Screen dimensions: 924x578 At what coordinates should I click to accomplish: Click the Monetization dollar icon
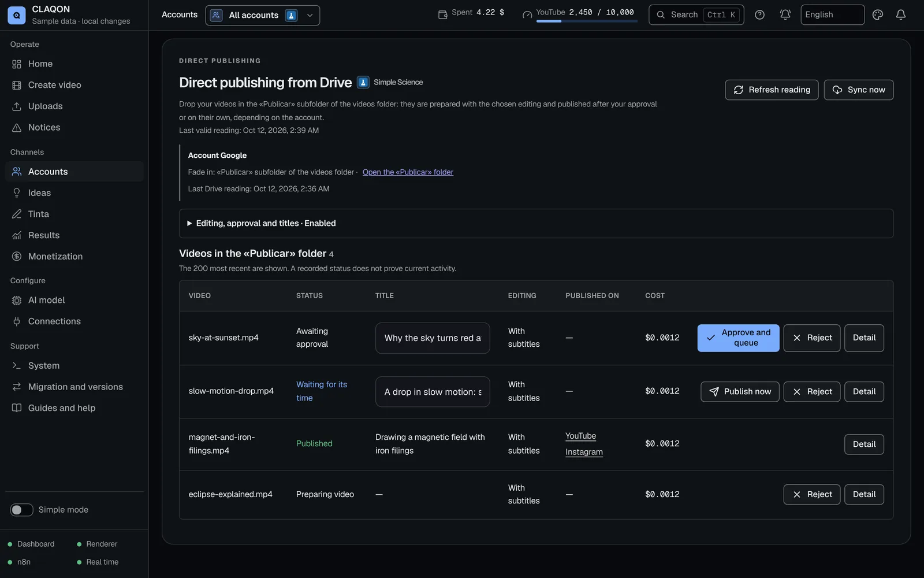(x=17, y=256)
